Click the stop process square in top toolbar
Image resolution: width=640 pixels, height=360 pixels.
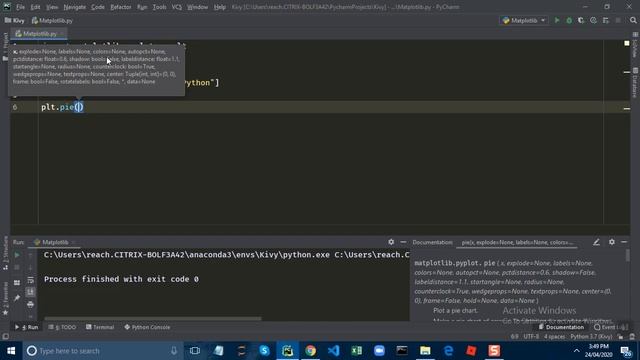click(x=618, y=20)
